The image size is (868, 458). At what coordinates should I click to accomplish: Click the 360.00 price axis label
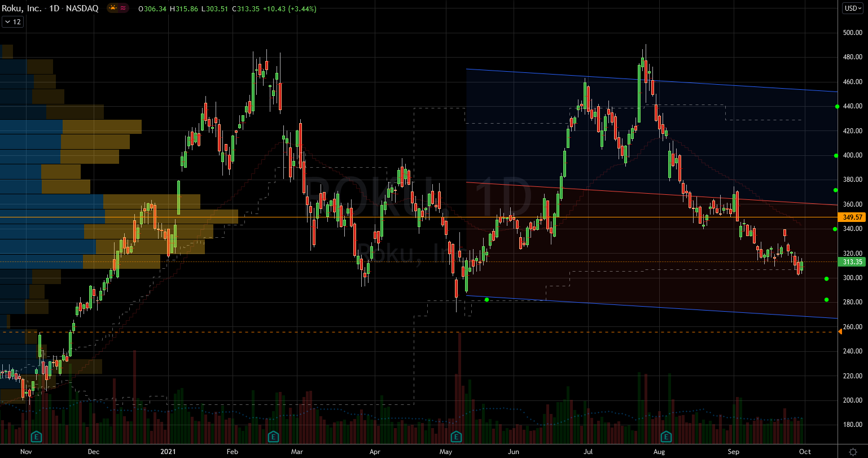click(852, 204)
